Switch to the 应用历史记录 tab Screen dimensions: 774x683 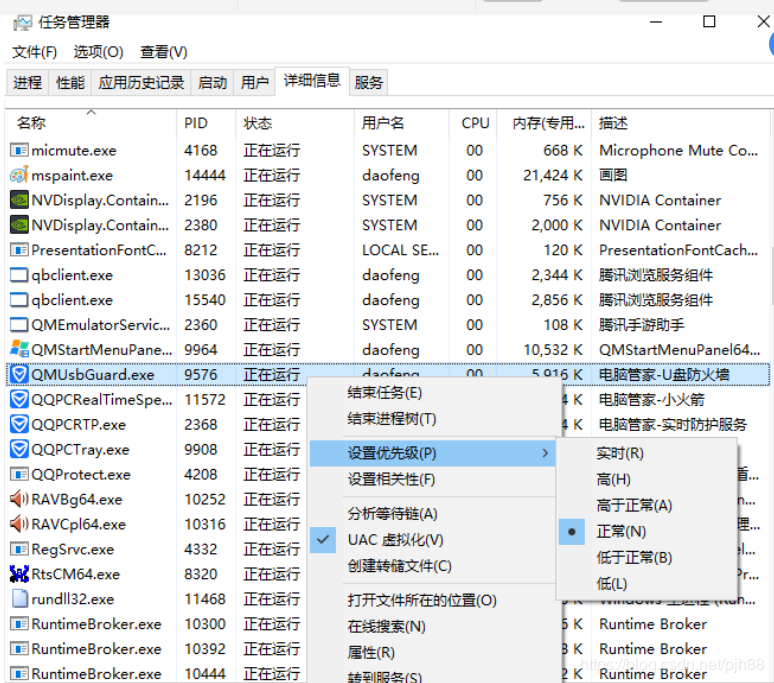tap(141, 82)
